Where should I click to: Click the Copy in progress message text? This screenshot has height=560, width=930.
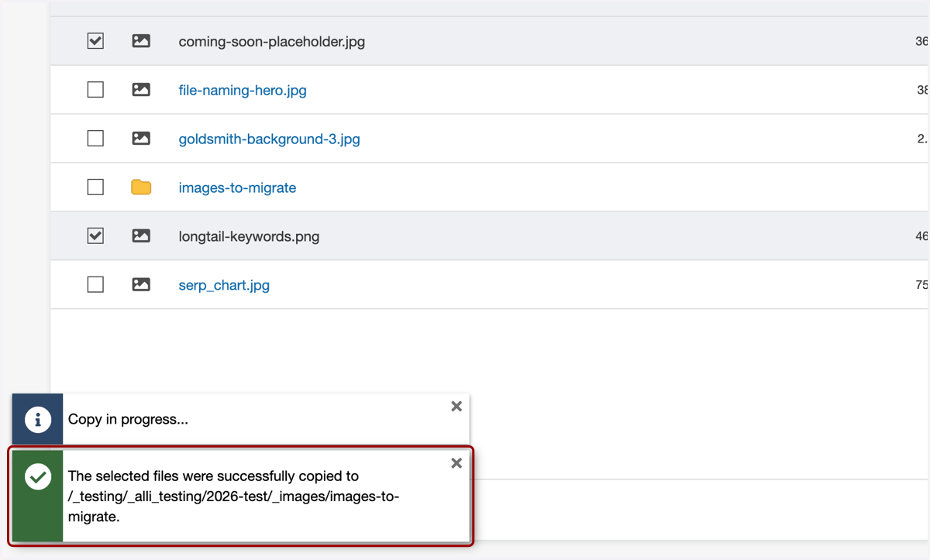click(x=128, y=420)
